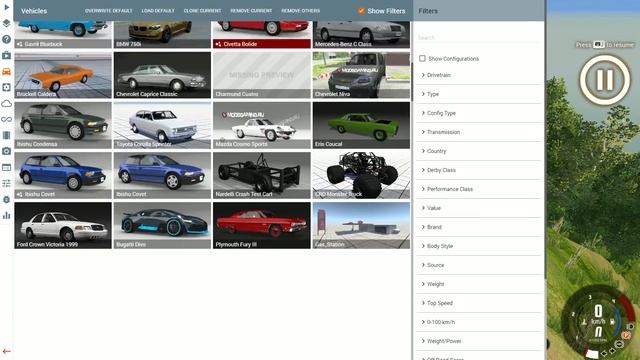Open the layers icon in the sidebar
Screen dimensions: 640x360
pyautogui.click(x=7, y=23)
